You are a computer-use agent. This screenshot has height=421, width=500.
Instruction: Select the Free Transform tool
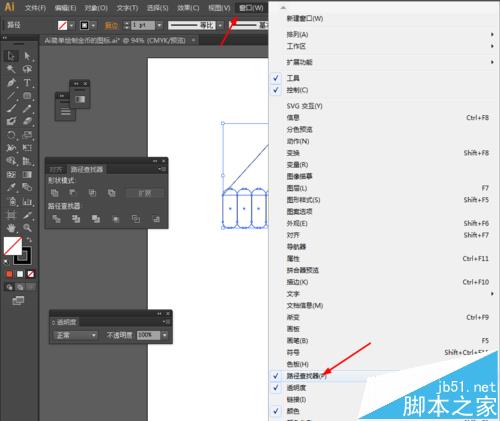click(27, 148)
